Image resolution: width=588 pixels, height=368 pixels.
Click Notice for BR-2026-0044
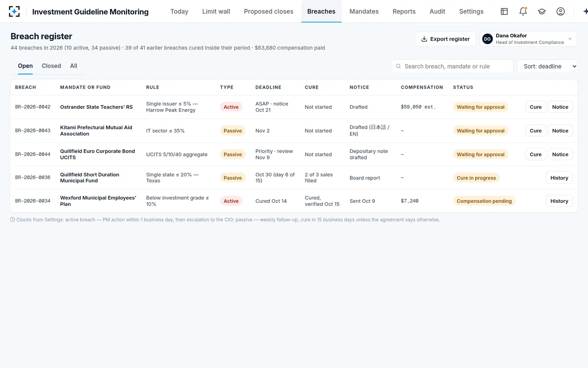click(560, 155)
